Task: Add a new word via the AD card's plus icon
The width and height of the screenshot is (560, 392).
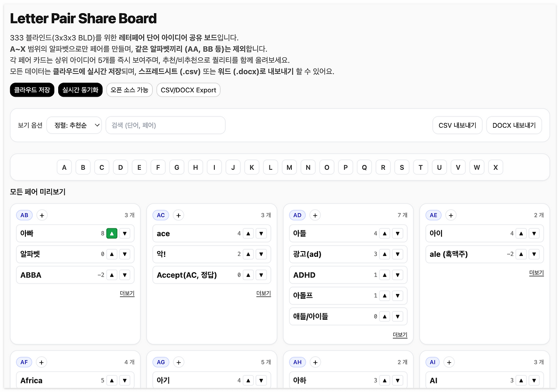Action: click(x=315, y=215)
